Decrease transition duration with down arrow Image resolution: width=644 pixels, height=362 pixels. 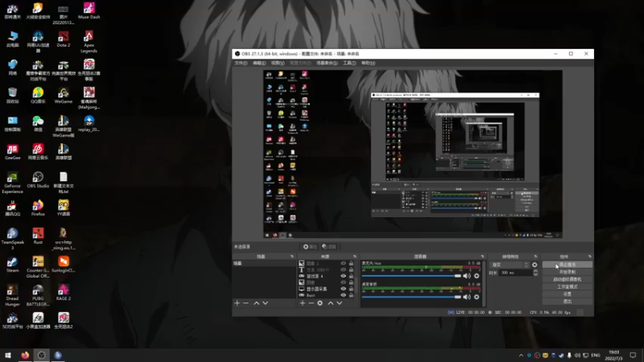tap(535, 274)
